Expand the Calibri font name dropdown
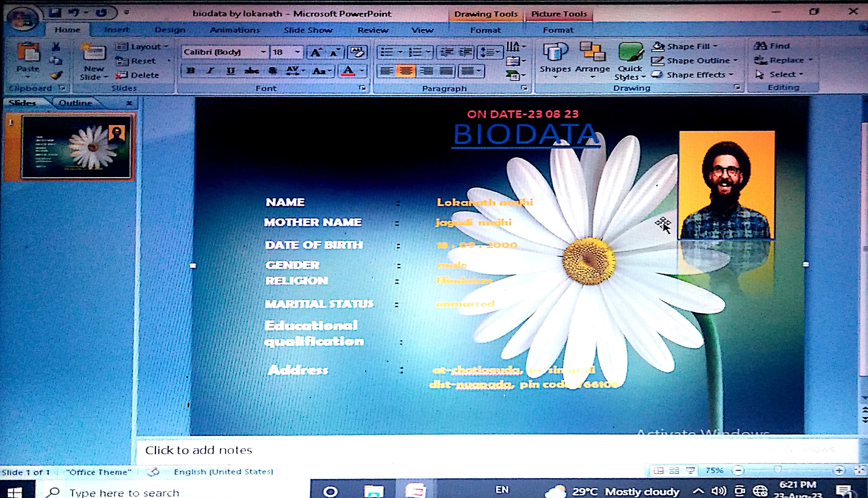868x498 pixels. (263, 52)
